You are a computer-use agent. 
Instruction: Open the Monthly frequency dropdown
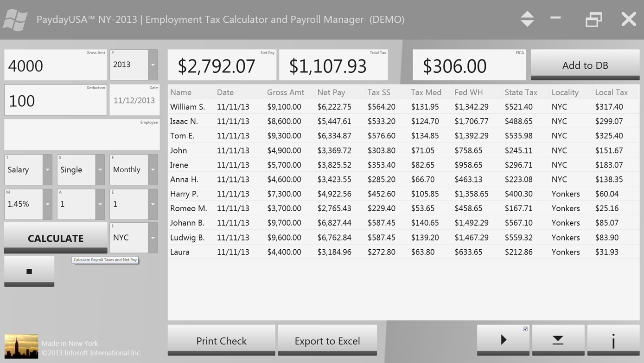click(153, 170)
